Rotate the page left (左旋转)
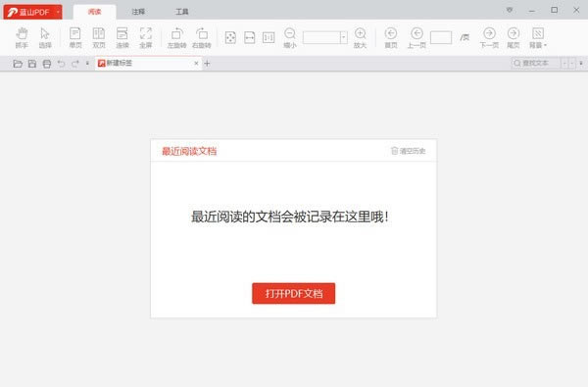 176,37
